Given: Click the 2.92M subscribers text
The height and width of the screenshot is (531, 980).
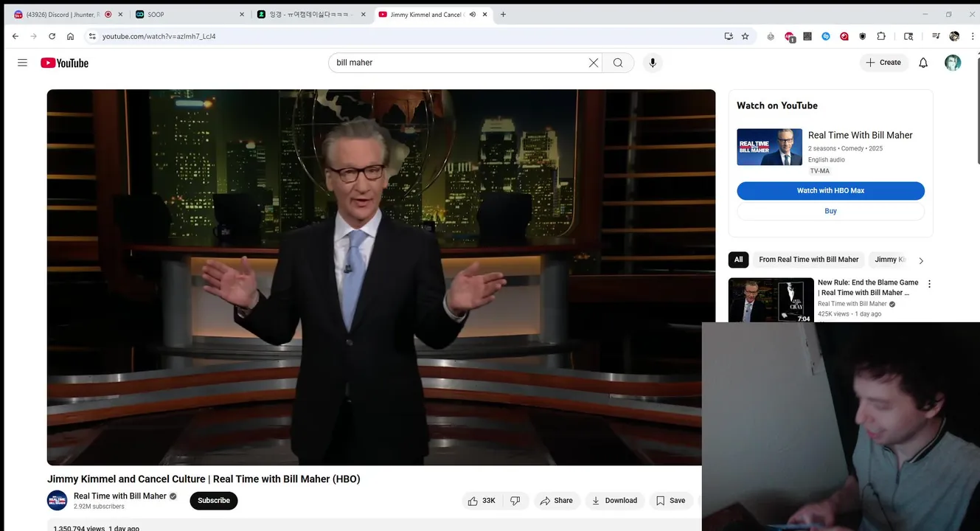Looking at the screenshot, I should pos(99,507).
